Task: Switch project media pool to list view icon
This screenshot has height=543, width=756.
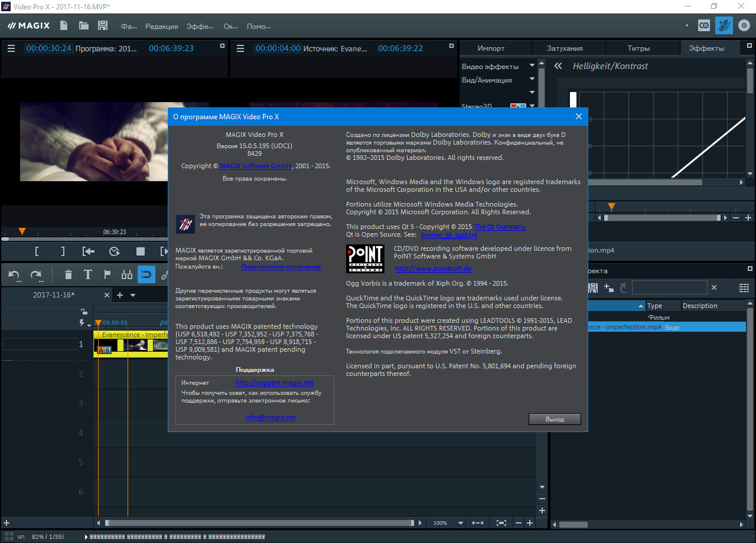Action: [744, 288]
